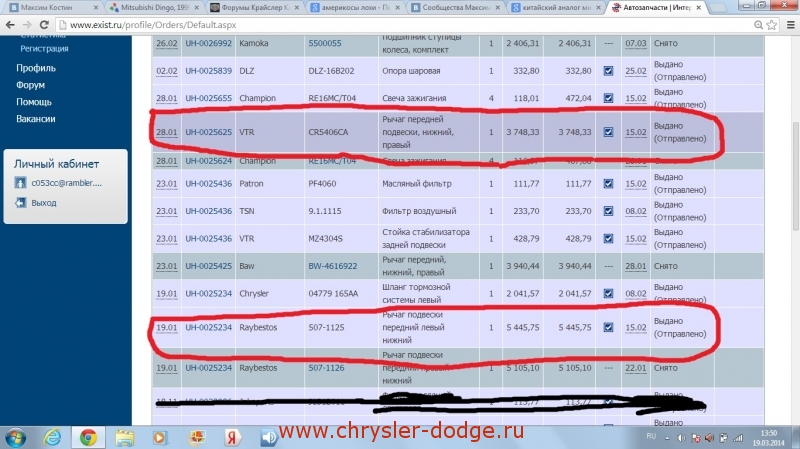Click the Chrome icon in the taskbar

[88, 438]
